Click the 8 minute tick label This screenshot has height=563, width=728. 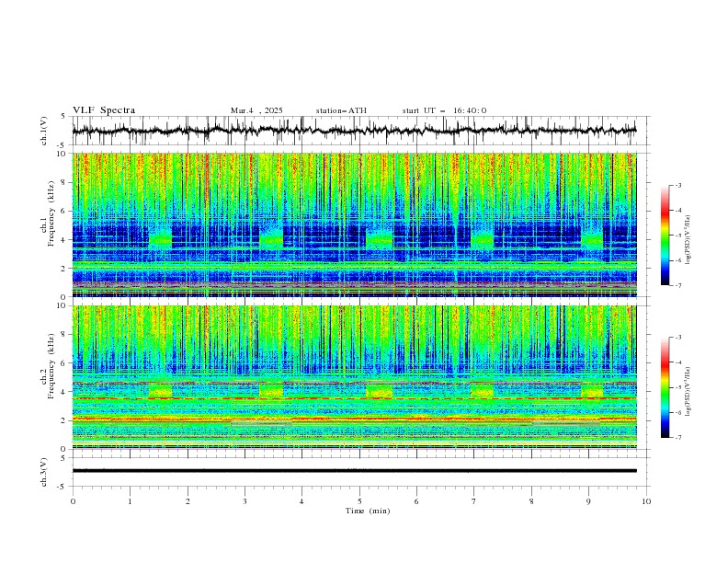531,501
